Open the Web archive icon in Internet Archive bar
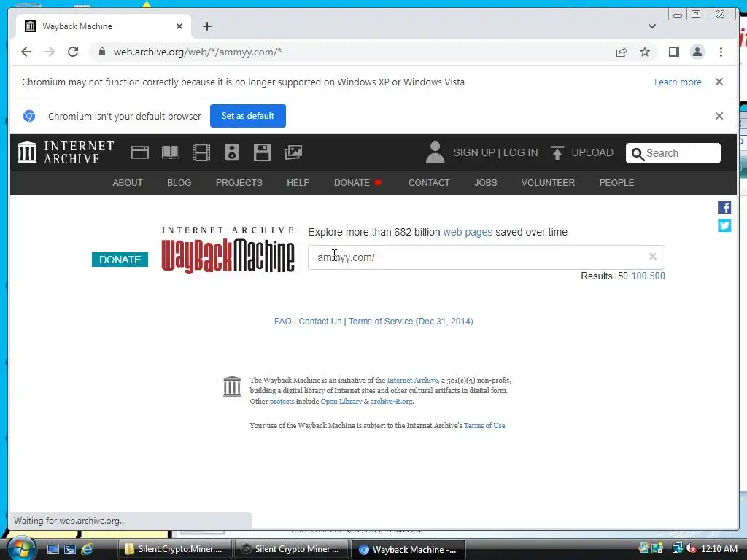 point(140,152)
